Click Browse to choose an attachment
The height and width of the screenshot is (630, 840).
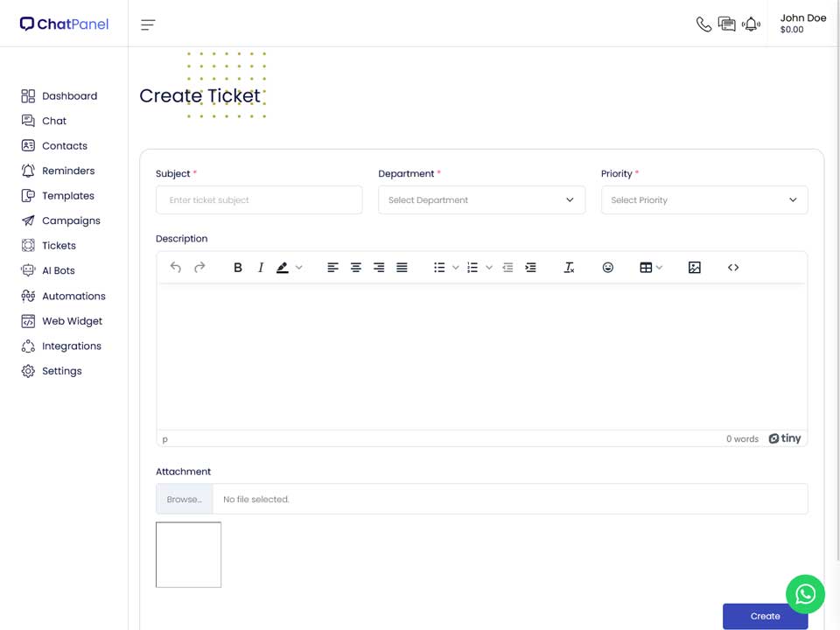tap(185, 500)
